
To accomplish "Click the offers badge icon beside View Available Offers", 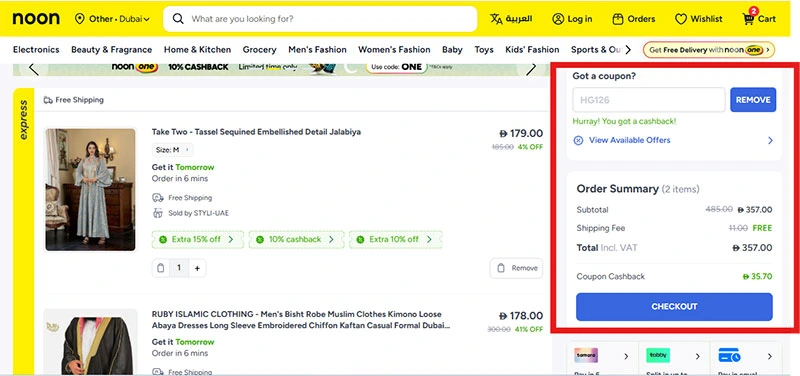I will [x=578, y=140].
